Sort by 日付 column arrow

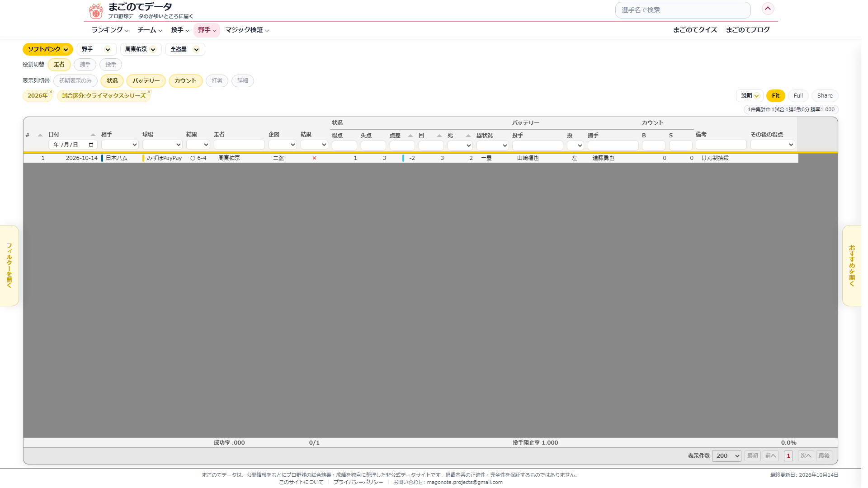[93, 135]
